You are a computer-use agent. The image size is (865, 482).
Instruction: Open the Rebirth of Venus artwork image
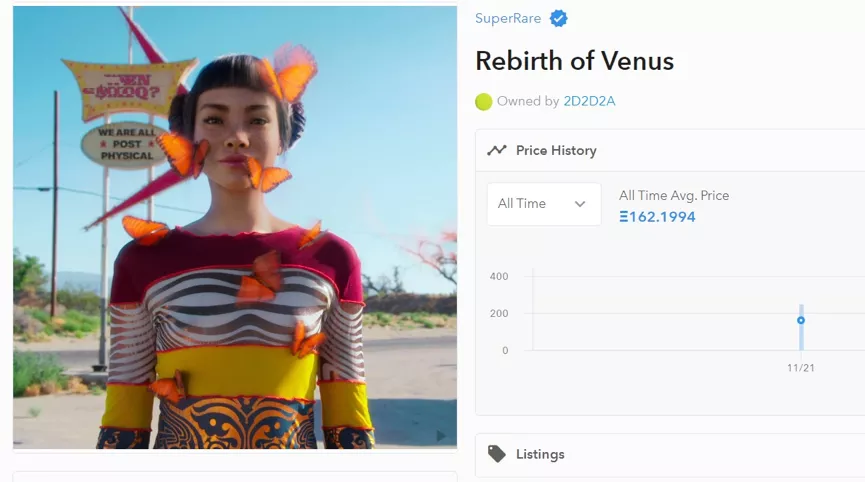235,228
